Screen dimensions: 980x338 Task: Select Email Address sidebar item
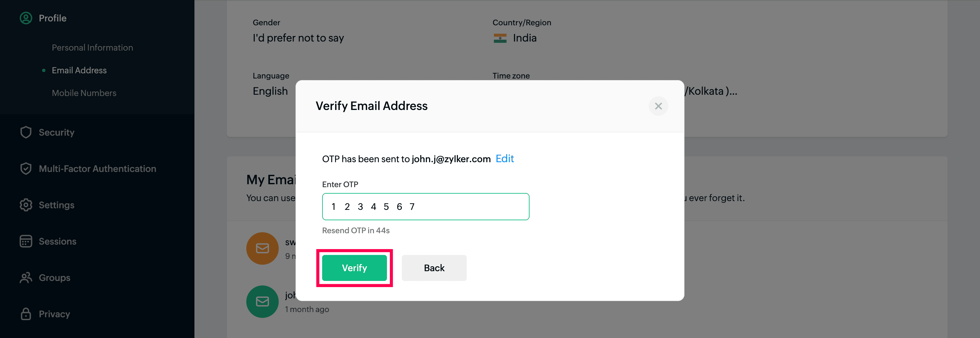coord(79,70)
